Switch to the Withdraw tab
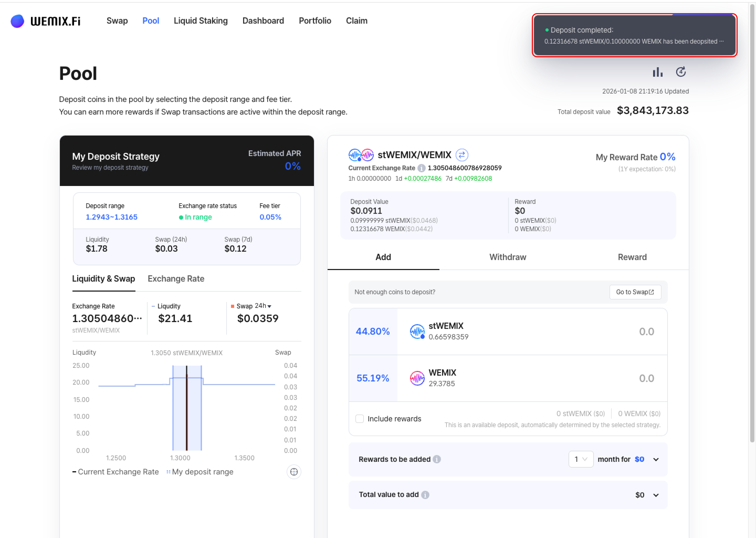The width and height of the screenshot is (756, 538). coord(507,257)
